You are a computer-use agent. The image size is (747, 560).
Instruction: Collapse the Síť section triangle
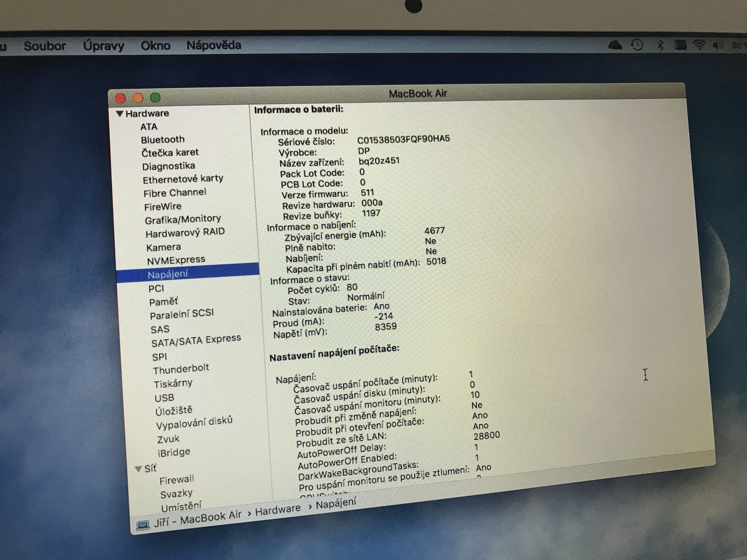tap(138, 469)
